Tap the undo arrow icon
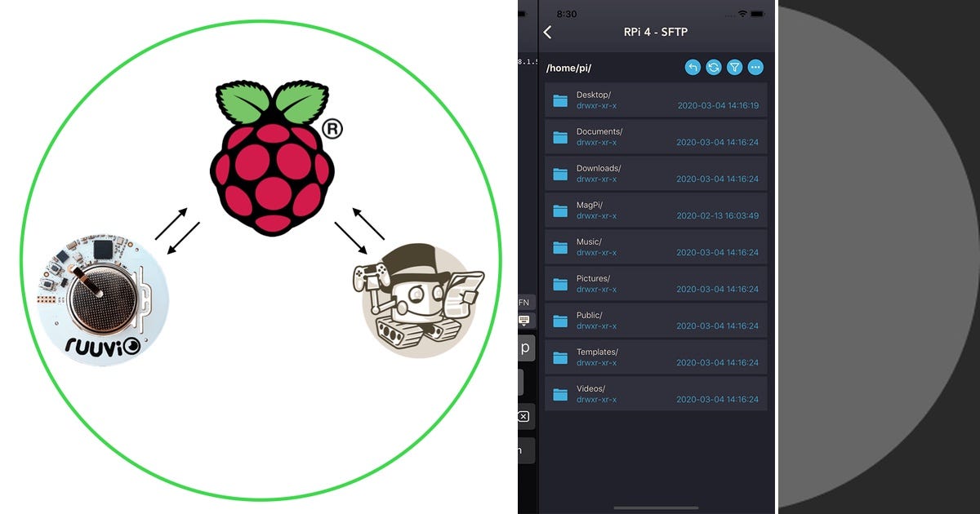Viewport: 980px width, 514px height. click(x=694, y=68)
